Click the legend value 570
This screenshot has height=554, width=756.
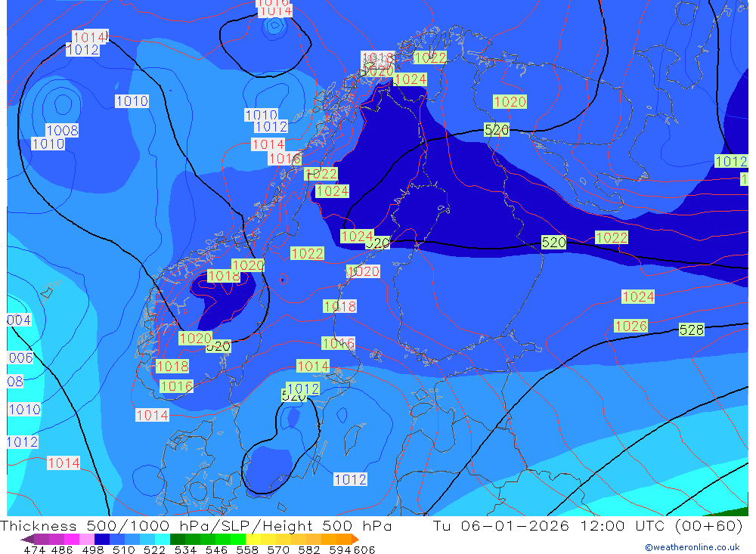tap(278, 549)
